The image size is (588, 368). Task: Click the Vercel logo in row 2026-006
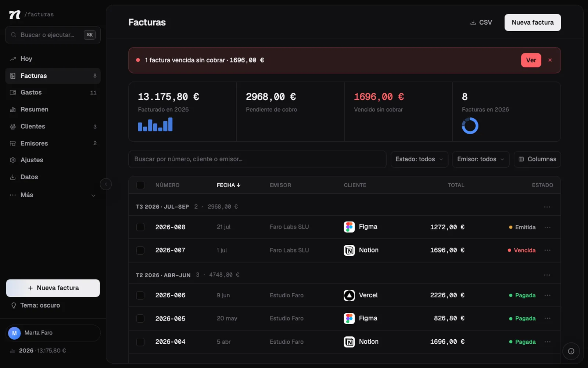pos(349,295)
